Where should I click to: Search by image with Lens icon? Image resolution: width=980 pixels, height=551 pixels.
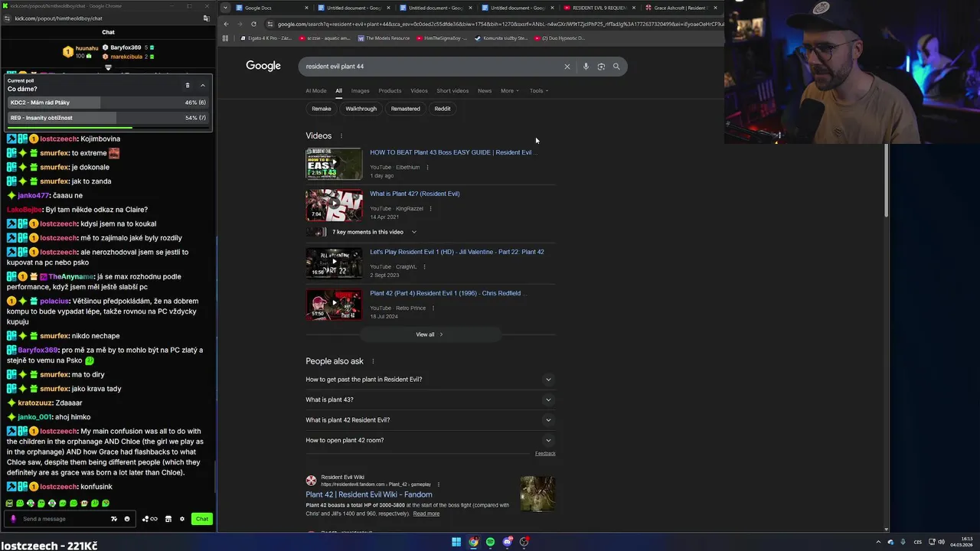[x=601, y=67]
